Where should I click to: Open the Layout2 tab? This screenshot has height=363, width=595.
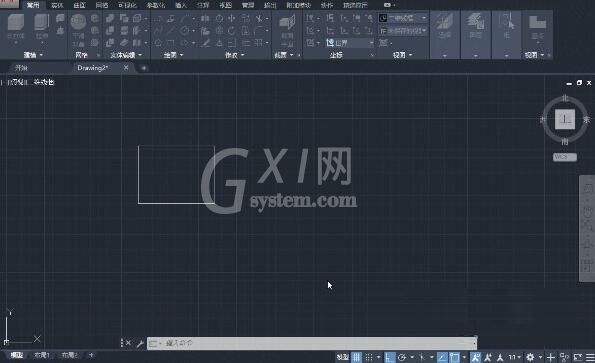(x=69, y=355)
